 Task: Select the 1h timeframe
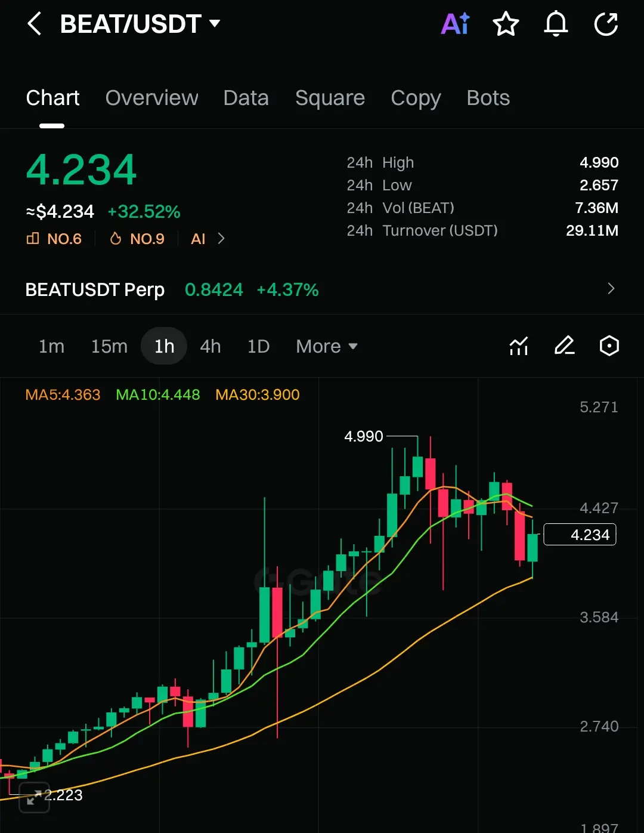click(x=164, y=346)
